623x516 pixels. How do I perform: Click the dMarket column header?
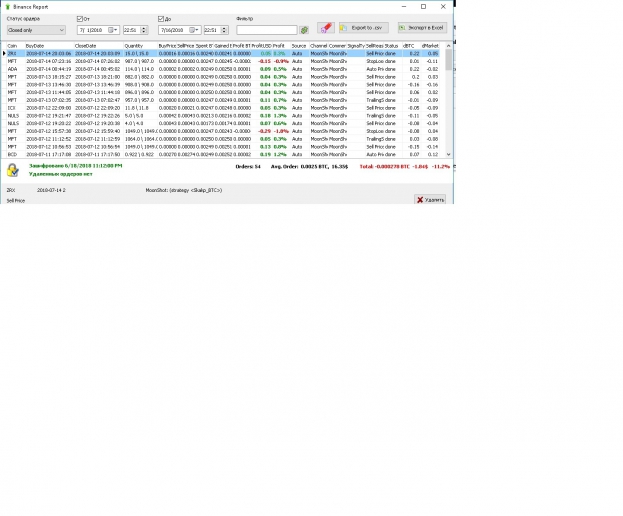pyautogui.click(x=430, y=46)
